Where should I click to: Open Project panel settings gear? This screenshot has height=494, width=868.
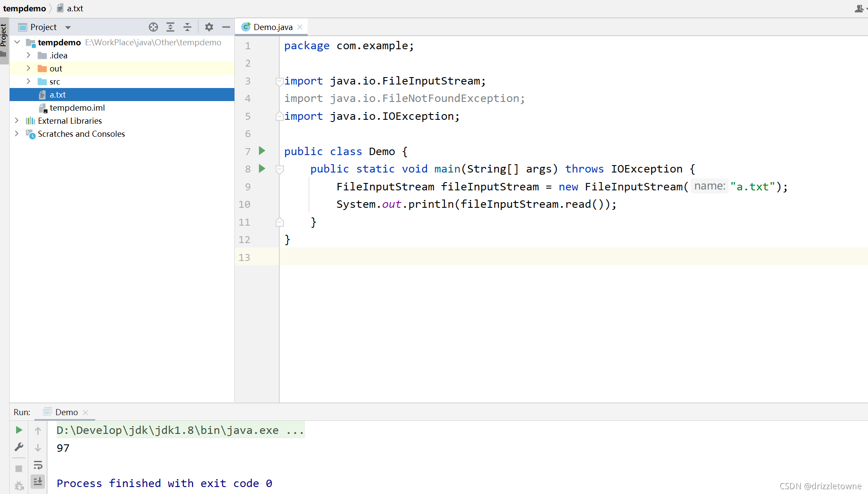(x=209, y=27)
